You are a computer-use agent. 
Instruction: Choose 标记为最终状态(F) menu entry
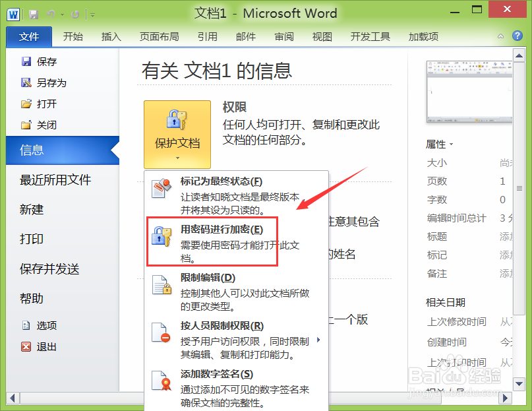[x=237, y=195]
